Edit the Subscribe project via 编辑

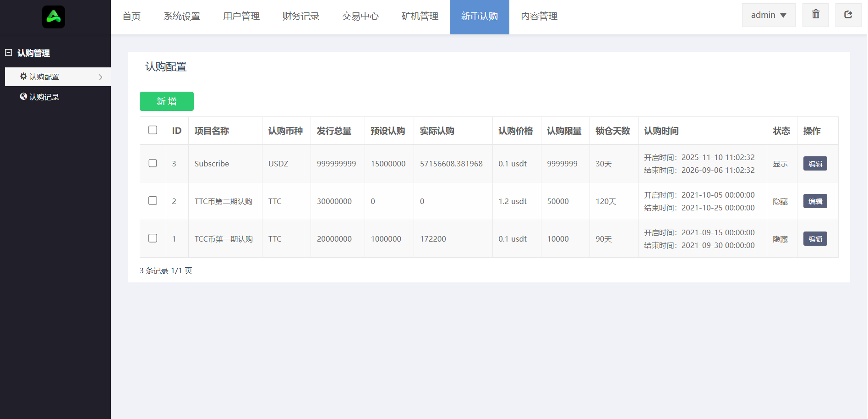pos(815,164)
